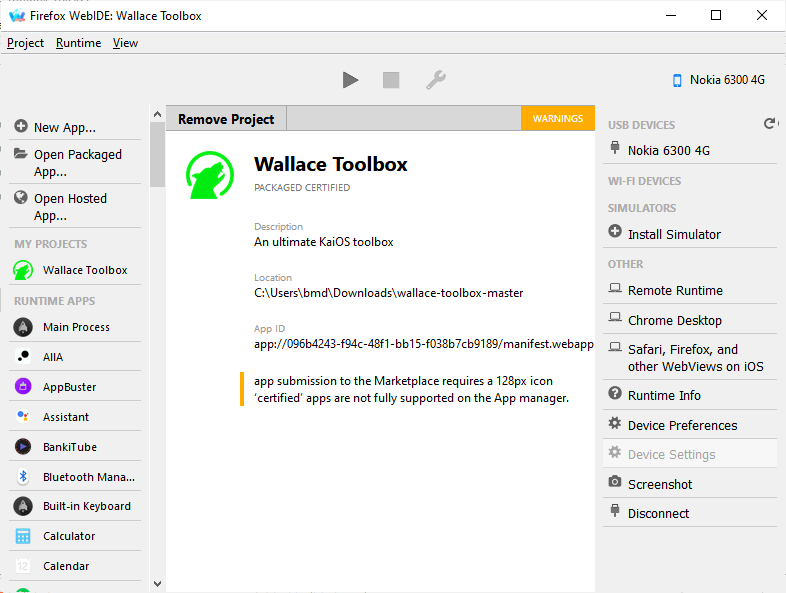Click 'An ultimate KaiOS toolbox' description

tap(323, 242)
